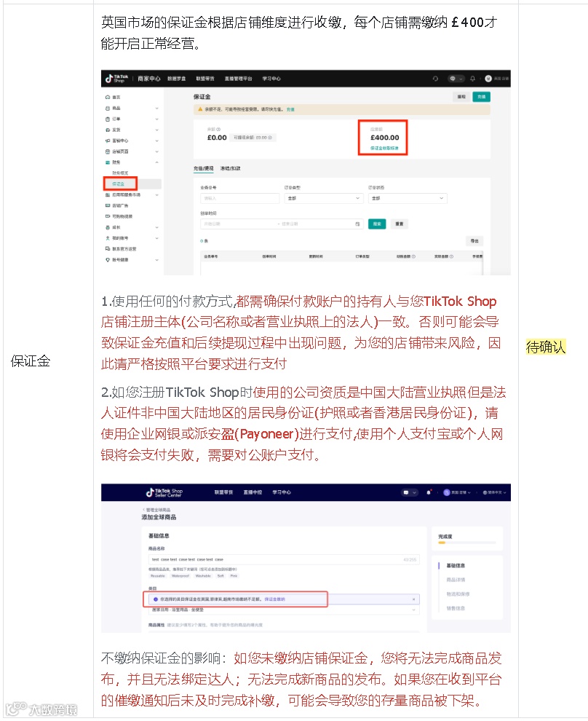Open the 订单类型 dropdown
This screenshot has width=588, height=721.
(x=324, y=198)
